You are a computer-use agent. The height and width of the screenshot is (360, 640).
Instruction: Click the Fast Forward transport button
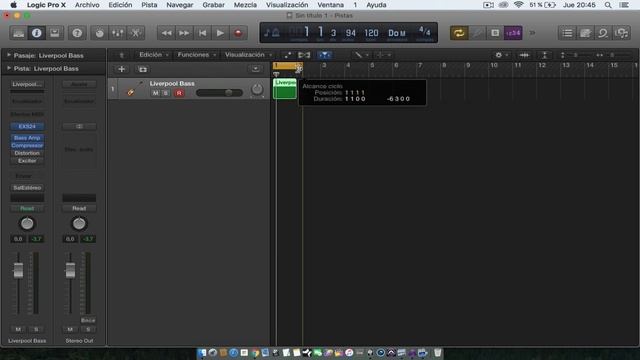184,33
